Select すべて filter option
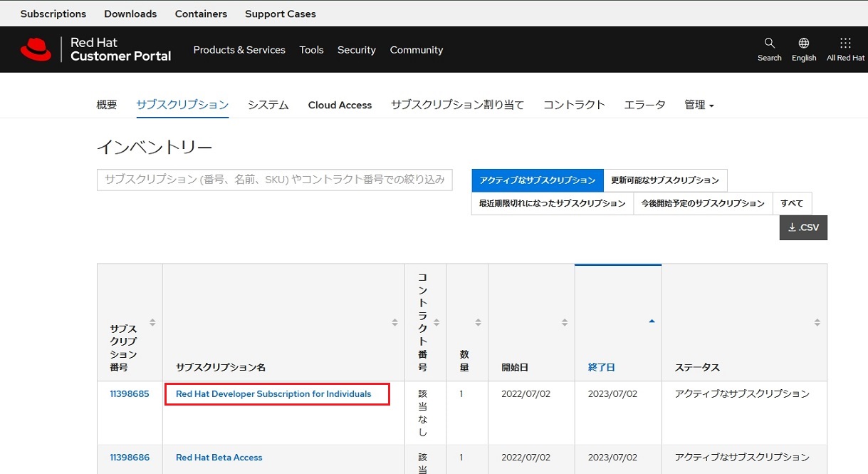 coord(792,203)
